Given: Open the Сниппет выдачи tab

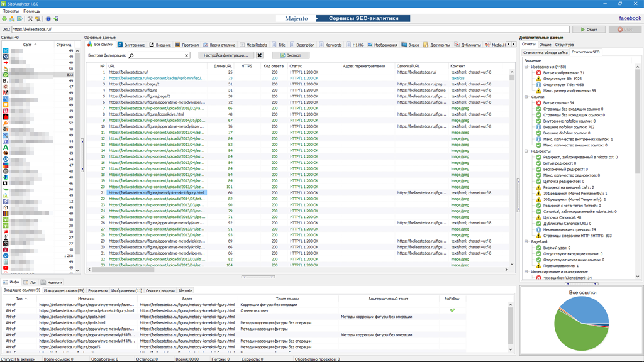Looking at the screenshot, I should coord(160,290).
